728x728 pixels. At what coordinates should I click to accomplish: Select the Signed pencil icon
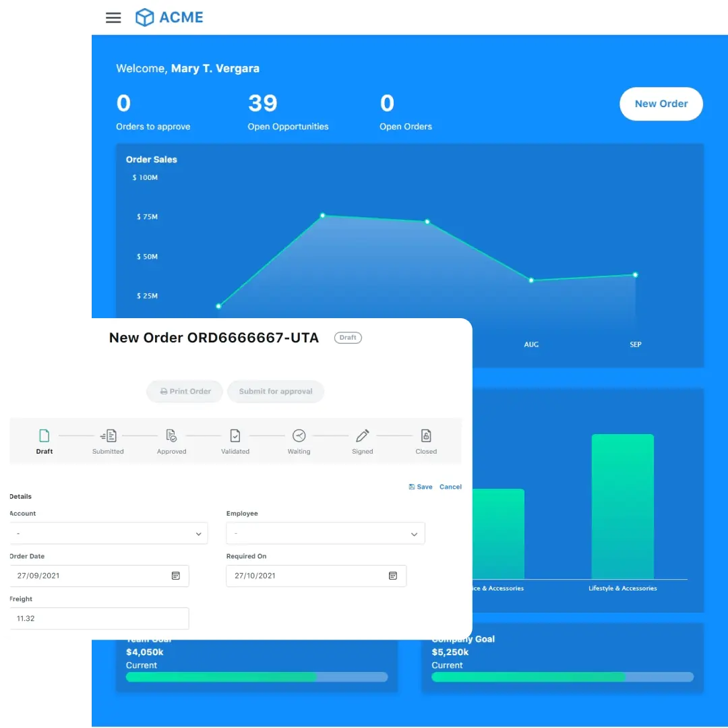click(x=362, y=435)
